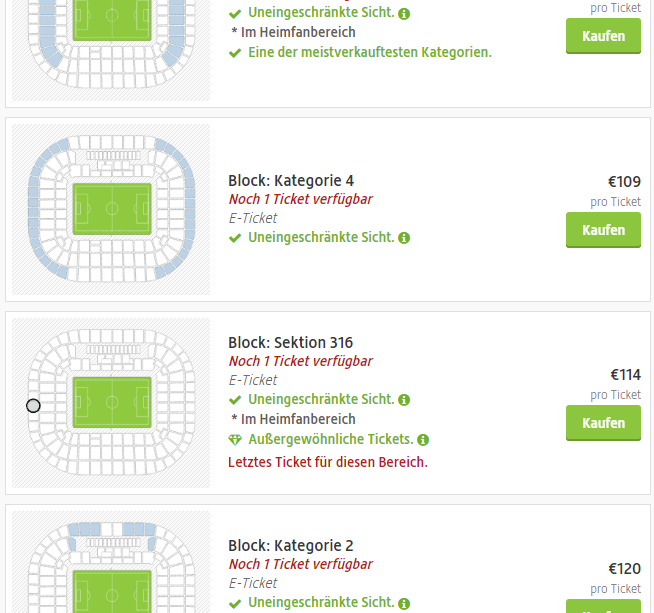
Task: Select the Block: Sektion 316 title
Action: [x=290, y=343]
